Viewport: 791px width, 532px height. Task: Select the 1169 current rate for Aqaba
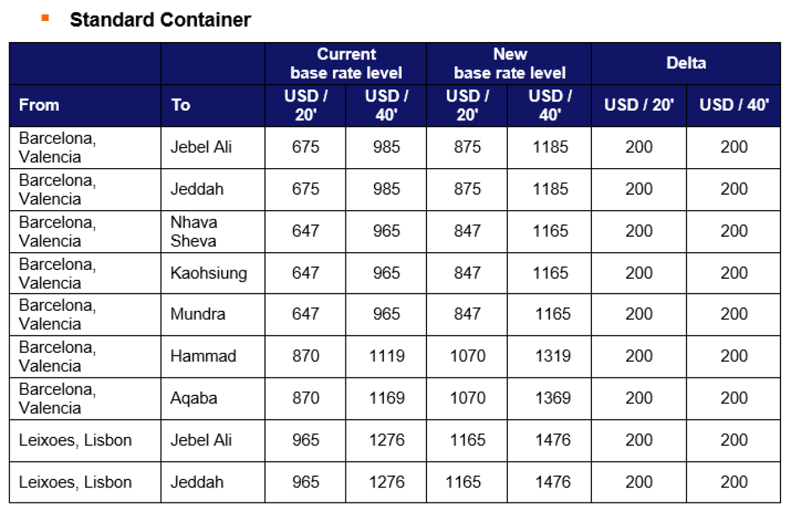click(x=387, y=398)
